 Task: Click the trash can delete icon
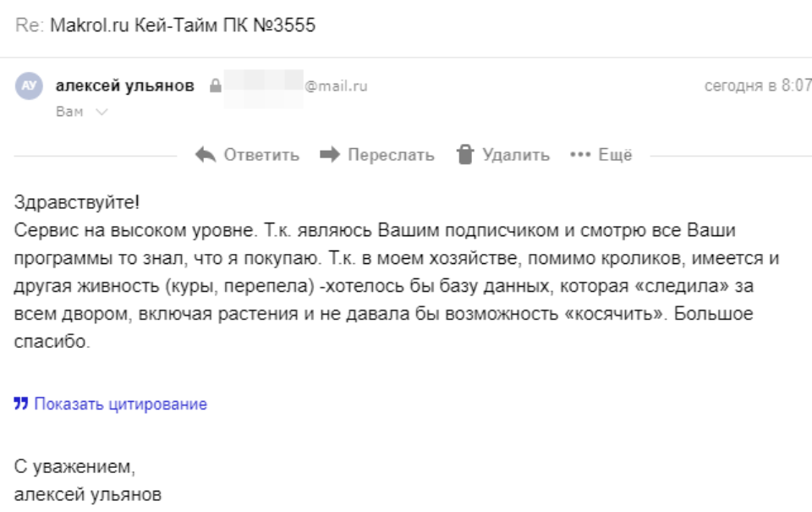coord(464,155)
